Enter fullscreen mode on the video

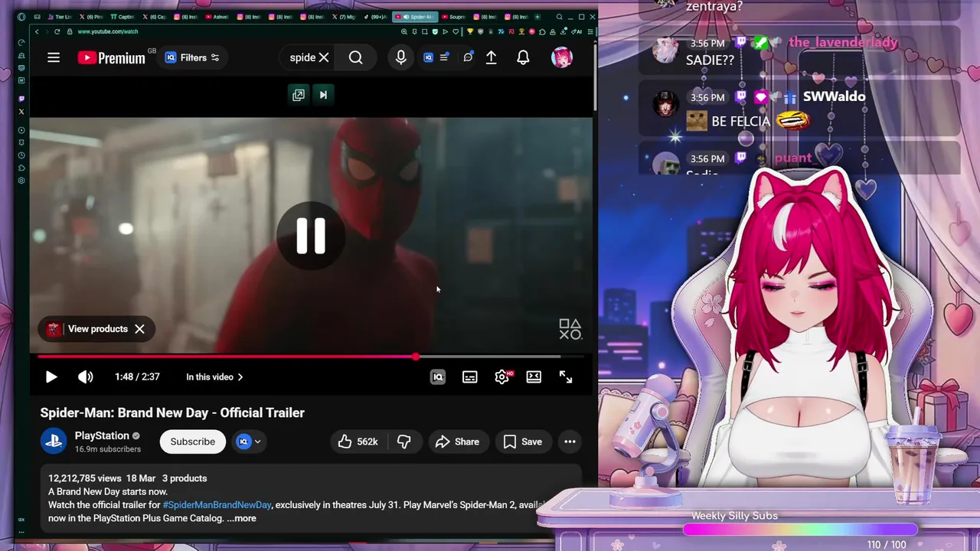tap(566, 377)
